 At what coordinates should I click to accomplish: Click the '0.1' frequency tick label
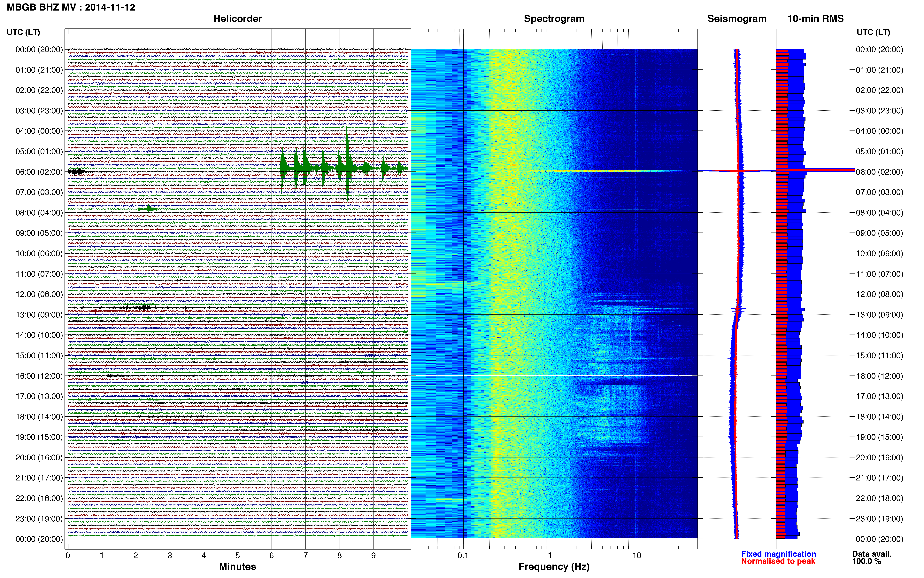(x=463, y=555)
